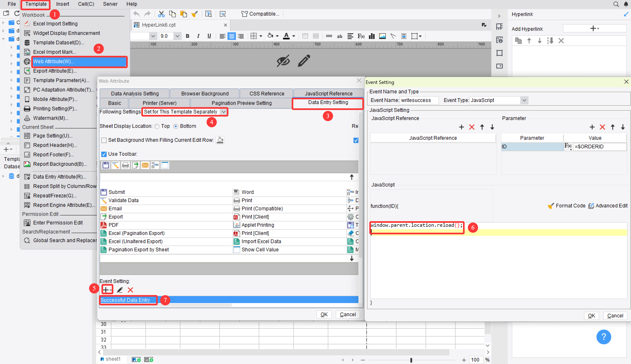The width and height of the screenshot is (631, 364).
Task: Select center alignment icon
Action: (232, 36)
